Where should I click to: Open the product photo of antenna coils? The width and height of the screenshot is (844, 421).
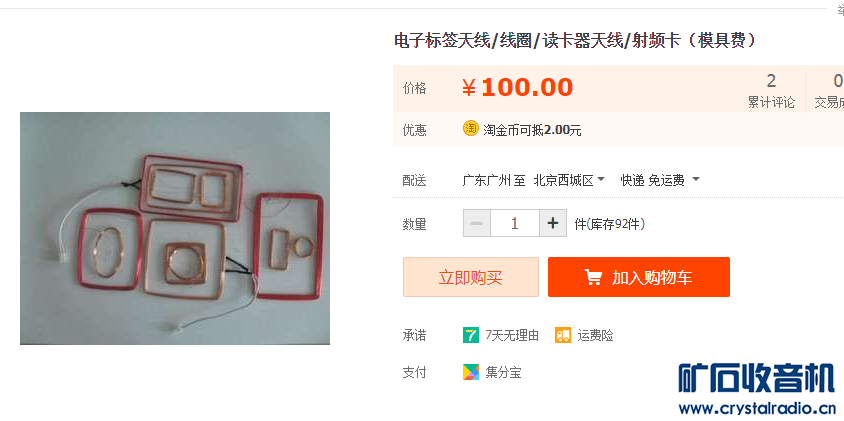click(x=175, y=228)
